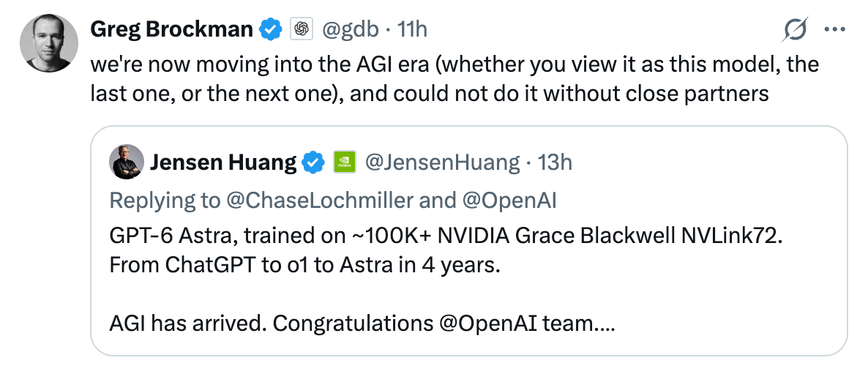The height and width of the screenshot is (366, 868).
Task: Click the Jensen Huang display name
Action: point(223,163)
